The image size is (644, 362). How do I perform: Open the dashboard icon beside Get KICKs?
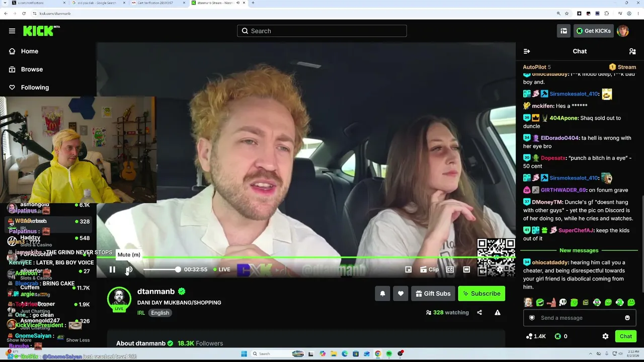(x=563, y=31)
